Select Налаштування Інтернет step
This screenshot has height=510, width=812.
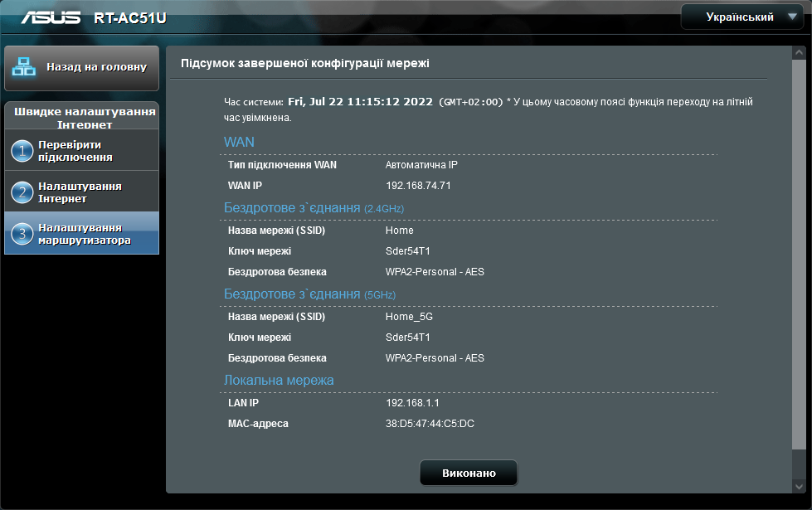pos(82,192)
